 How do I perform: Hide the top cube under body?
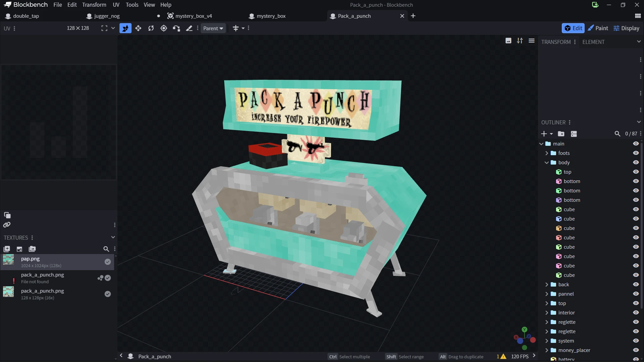[x=636, y=172]
